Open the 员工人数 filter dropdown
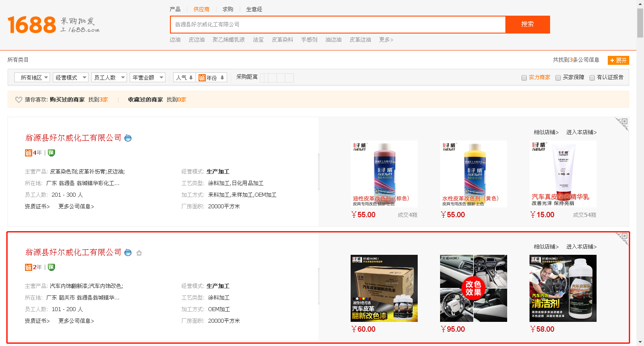This screenshot has height=346, width=644. pyautogui.click(x=109, y=78)
